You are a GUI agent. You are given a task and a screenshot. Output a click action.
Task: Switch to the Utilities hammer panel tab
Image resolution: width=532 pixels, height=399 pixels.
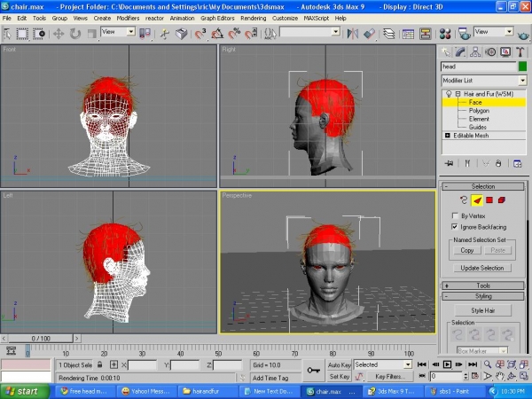pyautogui.click(x=520, y=52)
